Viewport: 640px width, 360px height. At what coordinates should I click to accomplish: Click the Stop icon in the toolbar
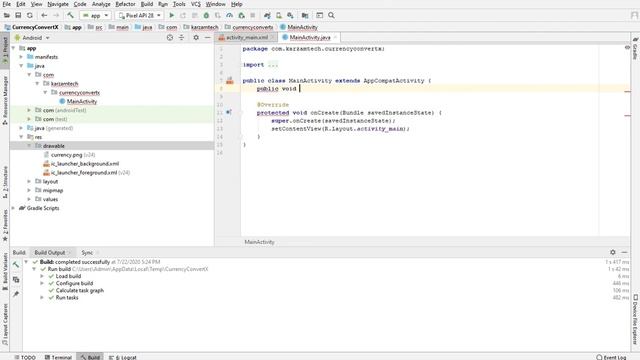[253, 16]
